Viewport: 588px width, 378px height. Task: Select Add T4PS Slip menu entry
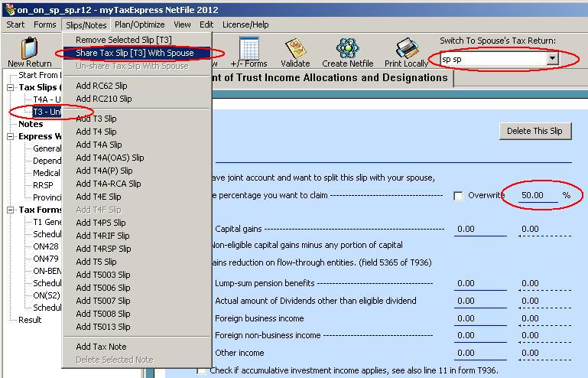pyautogui.click(x=137, y=223)
